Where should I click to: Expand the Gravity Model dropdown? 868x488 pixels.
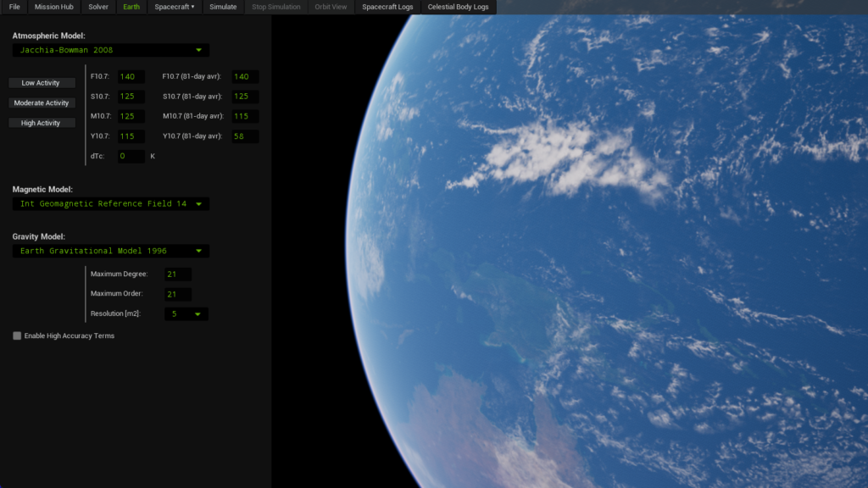111,251
